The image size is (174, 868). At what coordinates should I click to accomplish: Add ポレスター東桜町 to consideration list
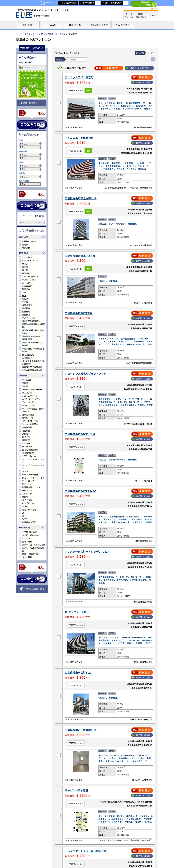pyautogui.click(x=142, y=557)
